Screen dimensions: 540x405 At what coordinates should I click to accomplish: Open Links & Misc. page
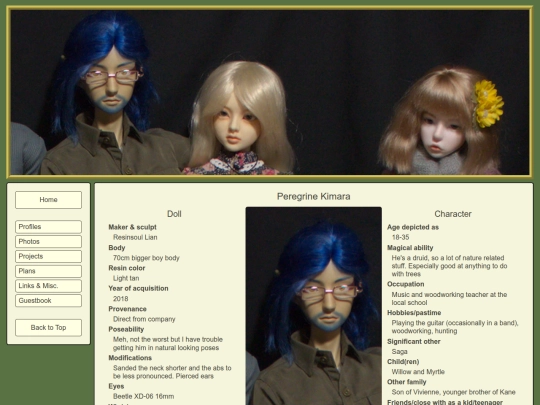(x=48, y=286)
